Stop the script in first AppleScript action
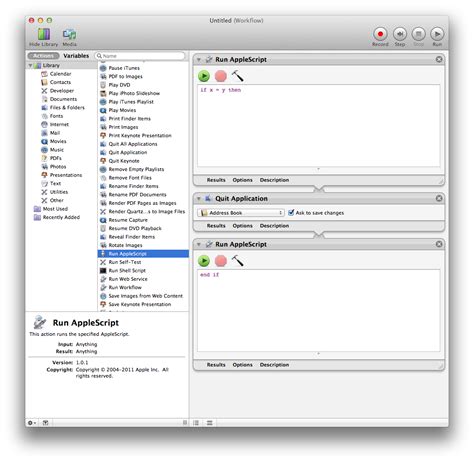Viewport: 474px width, 462px height. coord(221,76)
